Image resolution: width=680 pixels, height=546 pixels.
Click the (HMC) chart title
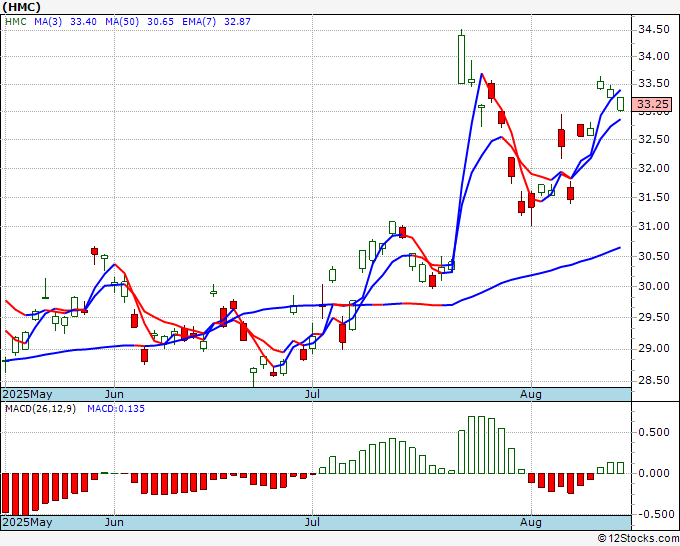coord(21,7)
